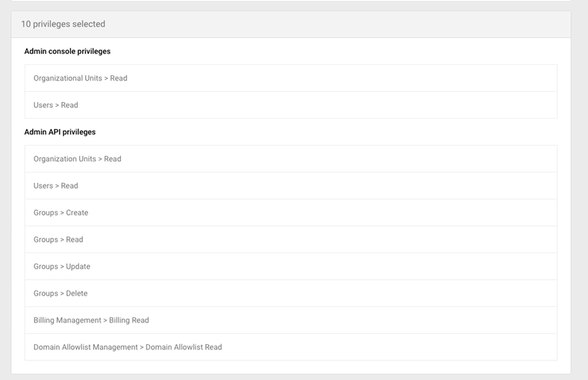Click the "10 privileges selected" header

[63, 24]
